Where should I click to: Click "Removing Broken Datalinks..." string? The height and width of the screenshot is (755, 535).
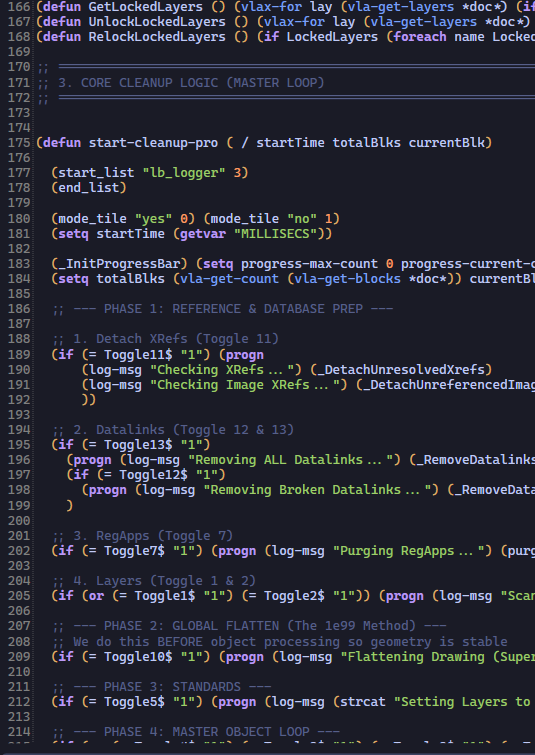(317, 490)
